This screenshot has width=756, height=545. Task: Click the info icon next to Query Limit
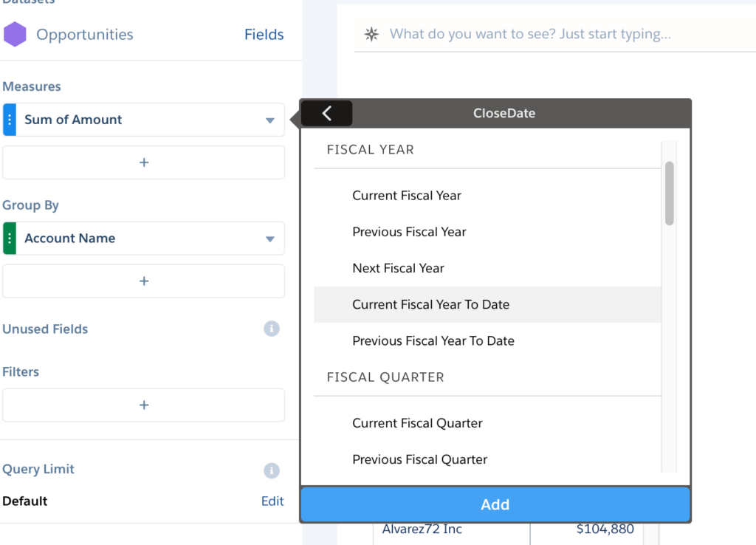click(x=272, y=470)
